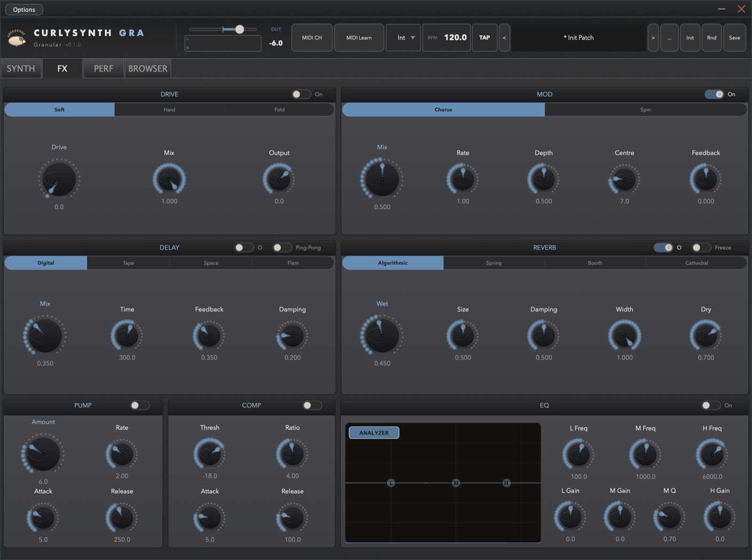Click the Mod Rate knob
The height and width of the screenshot is (560, 752).
pos(463,179)
